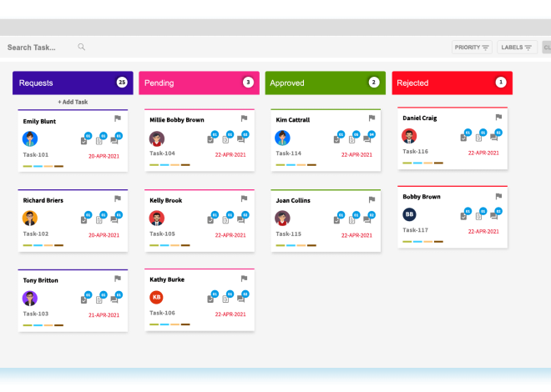Click the KB avatar on Kathy Burke card
This screenshot has width=551, height=392.
click(x=156, y=297)
